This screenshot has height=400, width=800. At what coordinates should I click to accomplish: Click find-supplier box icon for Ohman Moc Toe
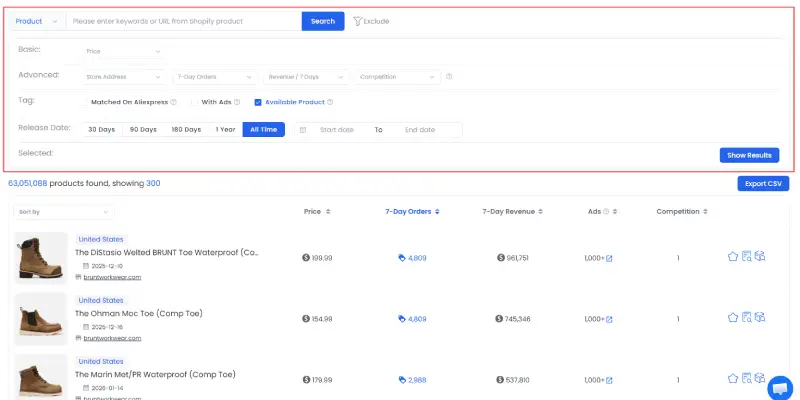click(x=760, y=317)
